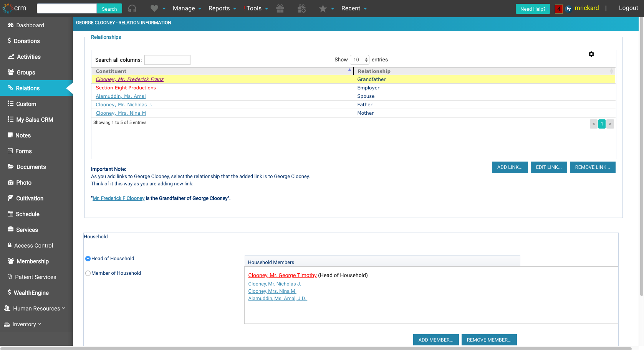Click the next page arrow button
The width and height of the screenshot is (644, 350).
point(610,124)
